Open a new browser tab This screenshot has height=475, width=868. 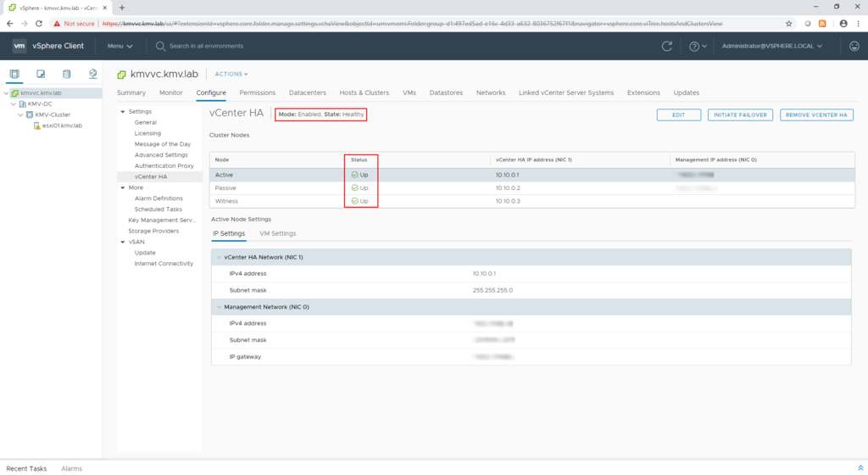pos(122,8)
